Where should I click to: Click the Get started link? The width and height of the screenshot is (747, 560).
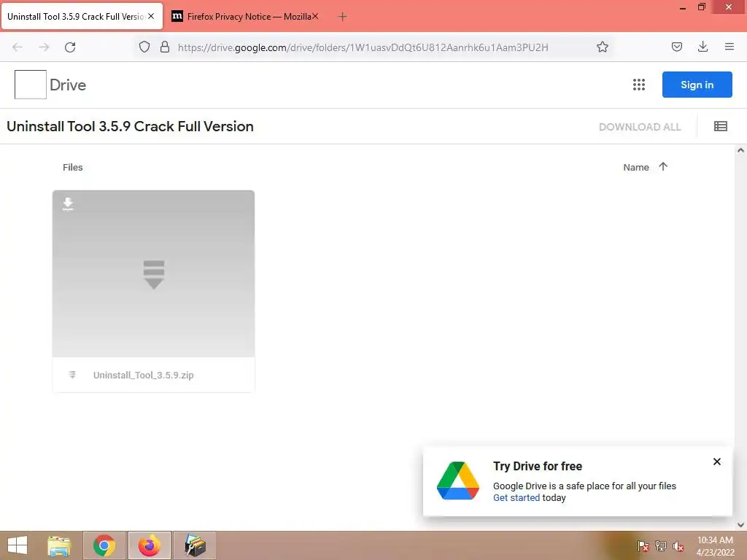tap(516, 497)
